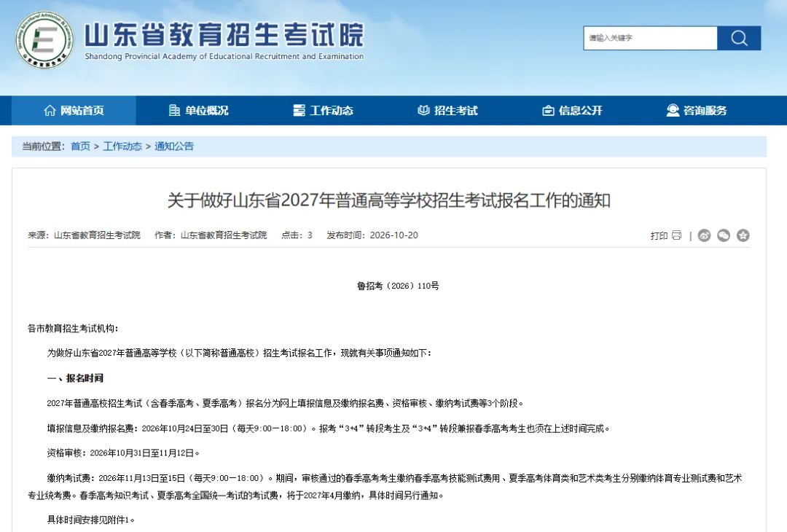Image resolution: width=787 pixels, height=532 pixels.
Task: Click the 来源: 山东省教育招生考试院 text
Action: [x=85, y=235]
